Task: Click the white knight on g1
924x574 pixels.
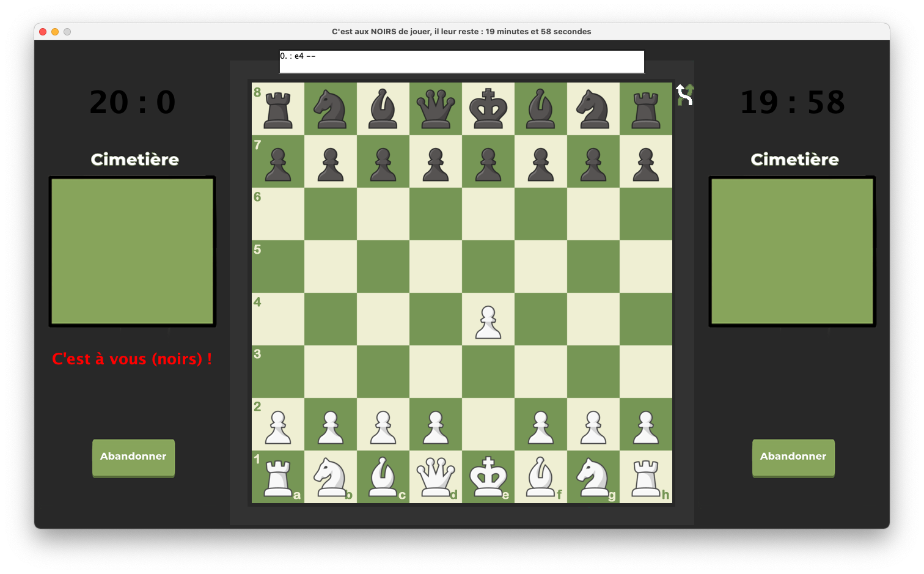Action: 593,477
